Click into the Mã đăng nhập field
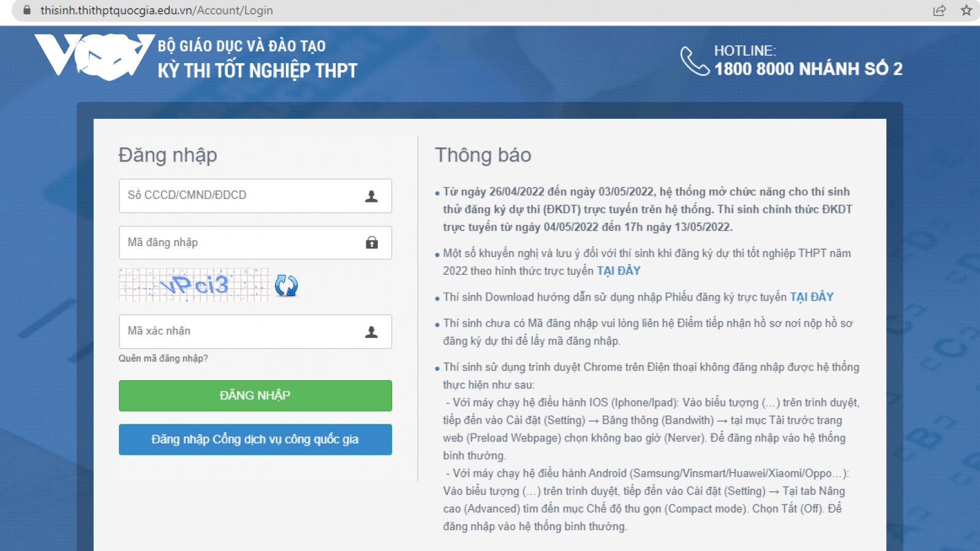Viewport: 980px width, 551px height. pos(239,243)
